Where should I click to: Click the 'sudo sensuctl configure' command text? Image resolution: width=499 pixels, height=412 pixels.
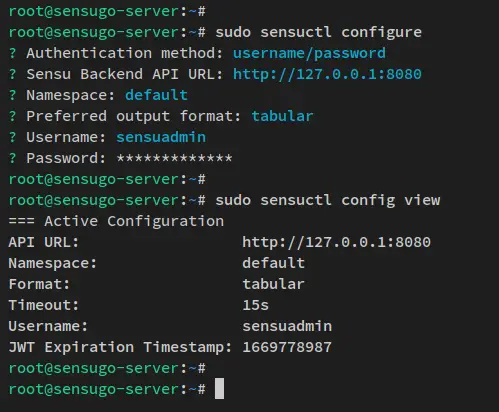click(319, 33)
